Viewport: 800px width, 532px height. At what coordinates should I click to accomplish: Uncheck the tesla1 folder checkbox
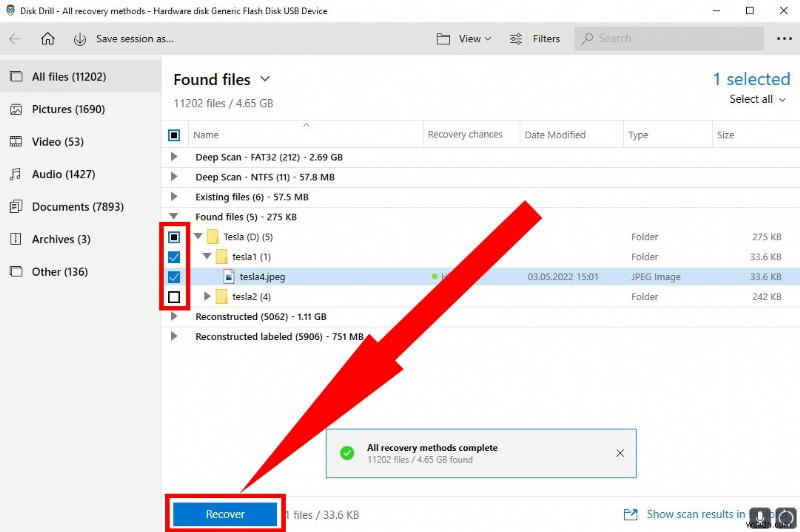tap(174, 257)
